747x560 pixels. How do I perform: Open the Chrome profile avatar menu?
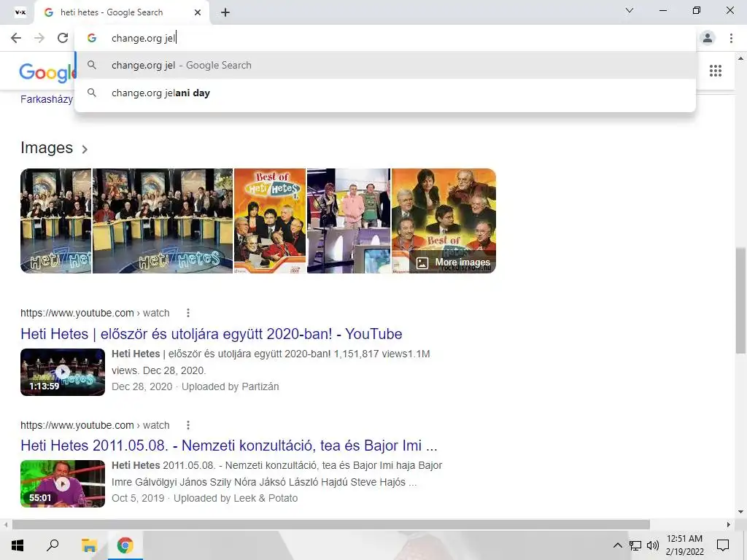pos(708,38)
